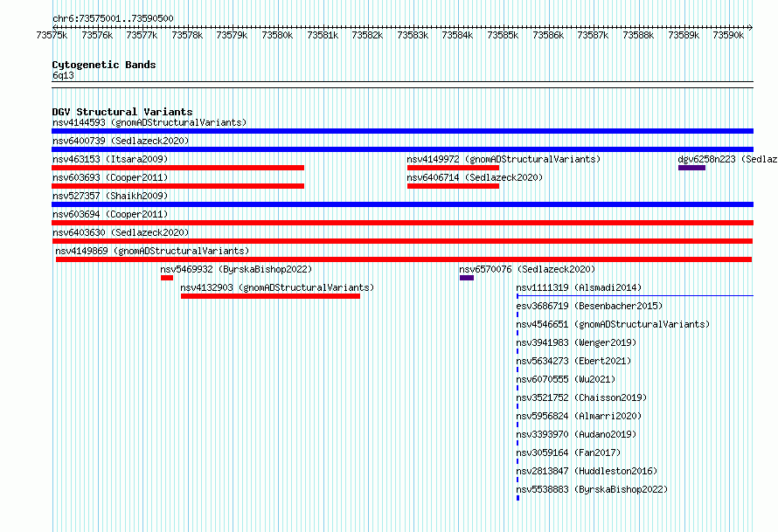
Task: Open the nsv4132903 gnomADStructuralVariants label
Action: coord(277,287)
